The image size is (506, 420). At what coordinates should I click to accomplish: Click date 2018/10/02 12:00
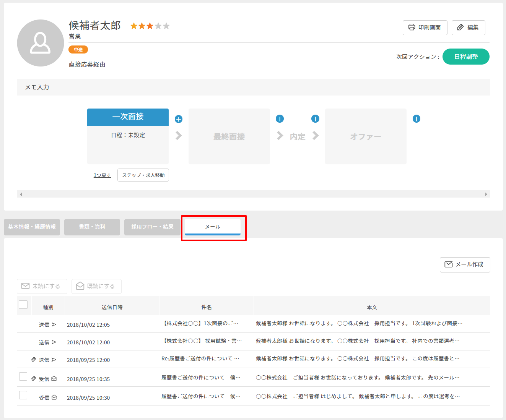[88, 342]
